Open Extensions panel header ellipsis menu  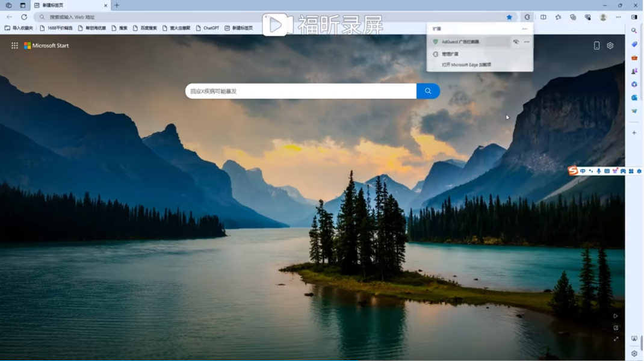524,29
